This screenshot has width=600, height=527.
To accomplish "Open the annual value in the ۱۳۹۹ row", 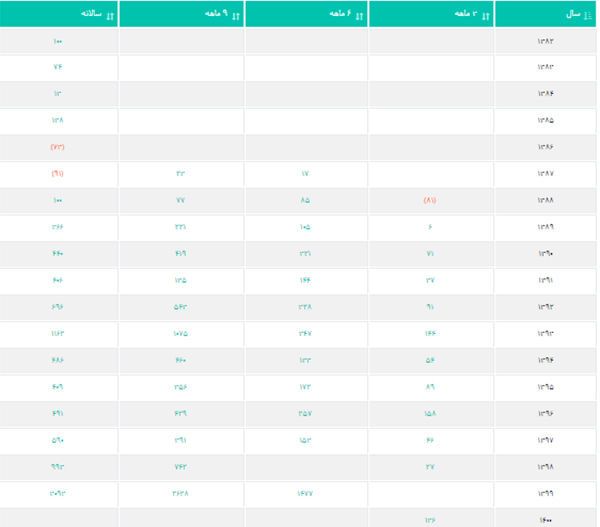I will pos(57,494).
